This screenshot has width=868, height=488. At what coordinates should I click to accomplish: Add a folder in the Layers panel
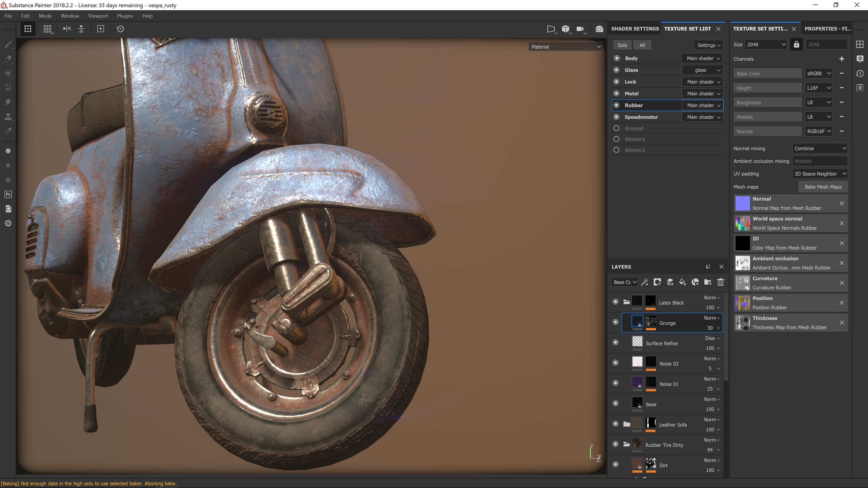click(708, 282)
